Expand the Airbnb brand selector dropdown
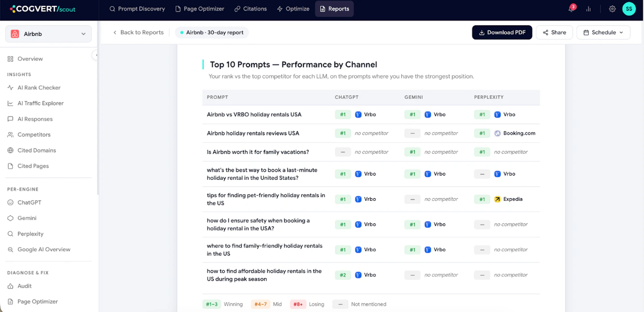This screenshot has height=312, width=644. (48, 34)
